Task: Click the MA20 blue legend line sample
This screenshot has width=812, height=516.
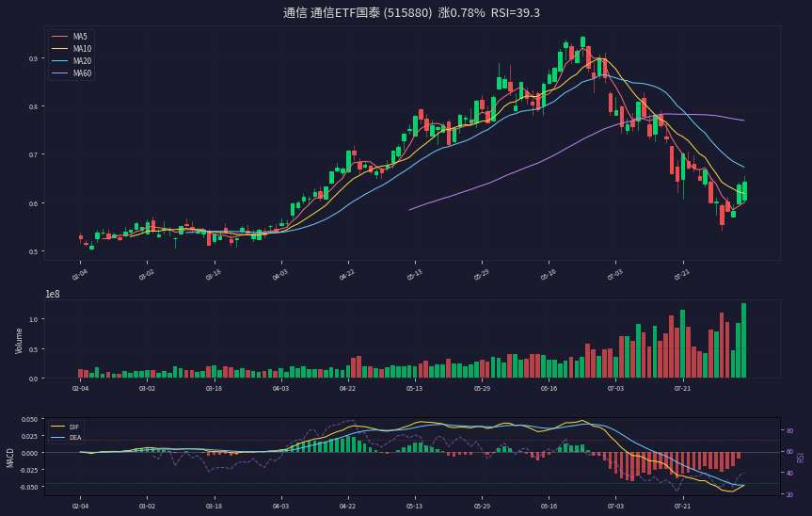Action: [60, 61]
